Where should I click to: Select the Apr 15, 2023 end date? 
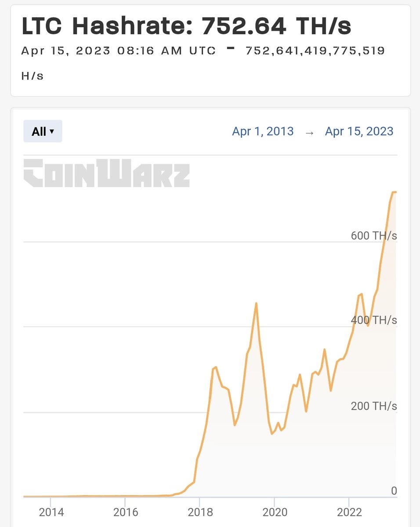pyautogui.click(x=359, y=131)
